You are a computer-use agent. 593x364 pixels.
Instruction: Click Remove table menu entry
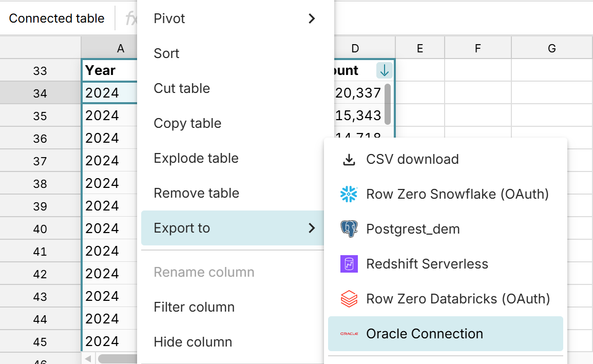(x=196, y=193)
